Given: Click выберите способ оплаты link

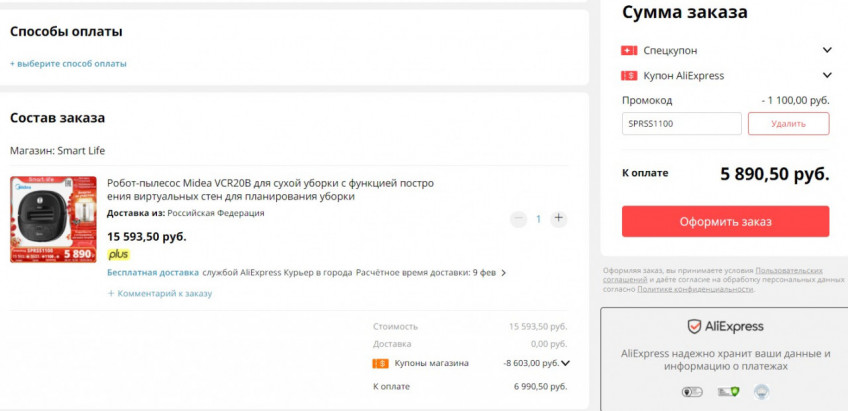Looking at the screenshot, I should [68, 63].
